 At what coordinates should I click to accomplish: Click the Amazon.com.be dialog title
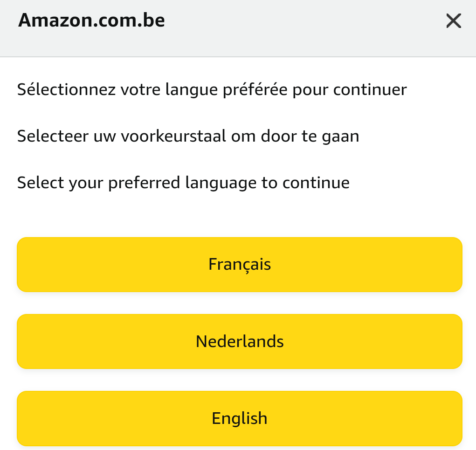91,20
